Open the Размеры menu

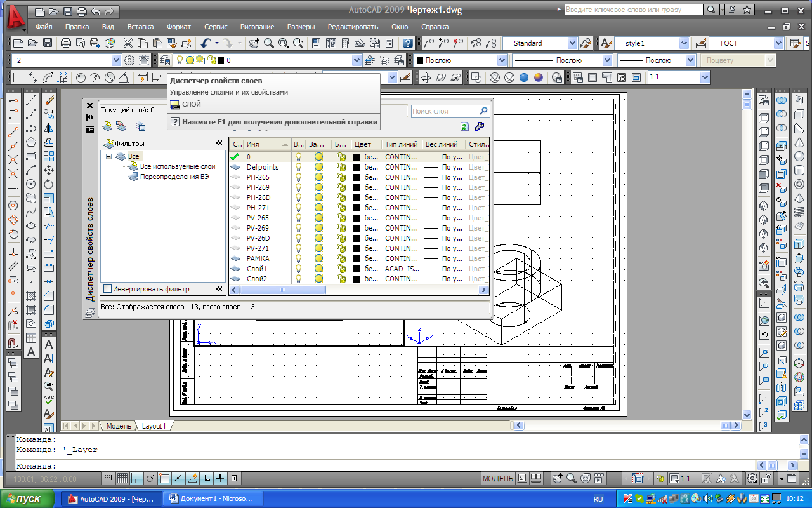301,27
